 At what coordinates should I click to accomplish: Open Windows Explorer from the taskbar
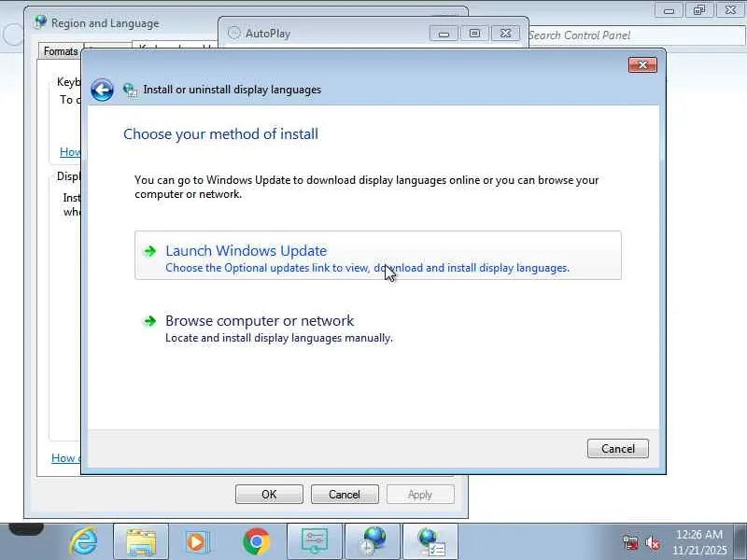coord(141,541)
